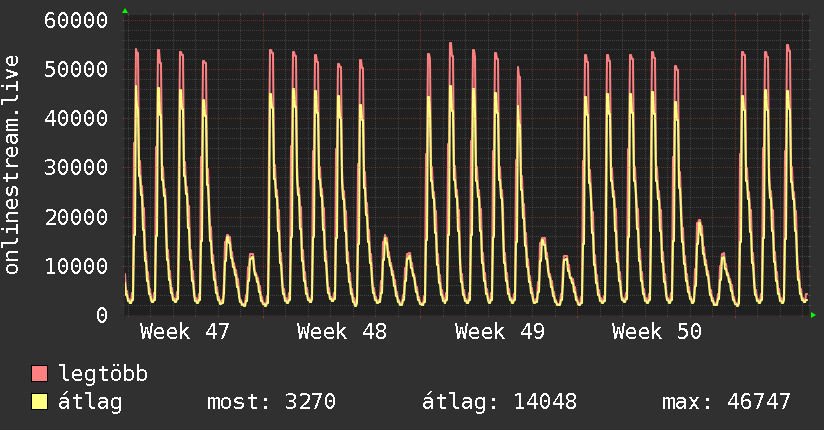Click the green arrow at the x-axis end
Image resolution: width=824 pixels, height=430 pixels.
(814, 315)
